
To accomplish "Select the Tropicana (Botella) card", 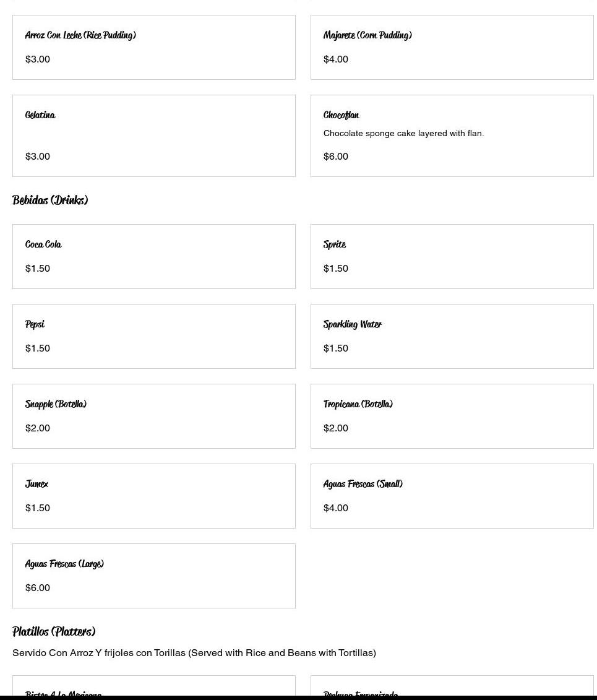I will tap(452, 416).
